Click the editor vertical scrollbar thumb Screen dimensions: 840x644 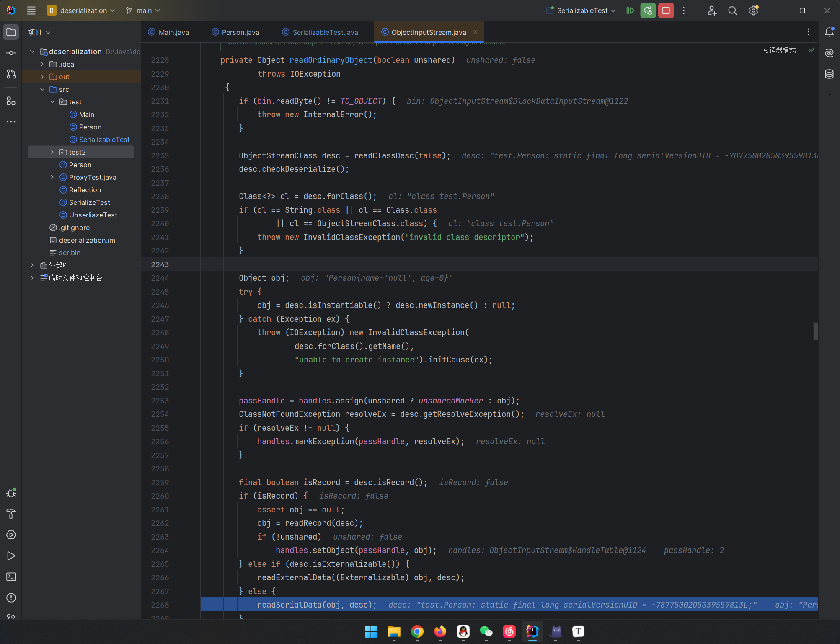pos(815,331)
